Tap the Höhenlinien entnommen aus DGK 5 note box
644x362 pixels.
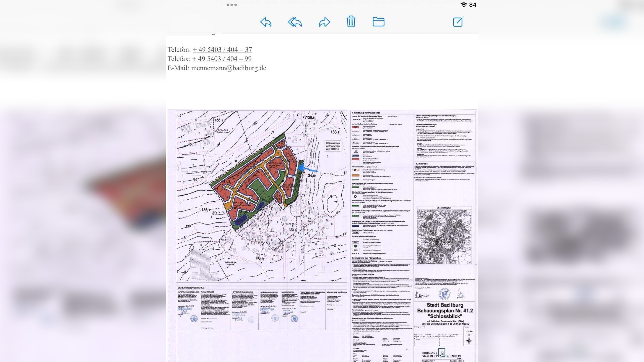click(x=333, y=146)
